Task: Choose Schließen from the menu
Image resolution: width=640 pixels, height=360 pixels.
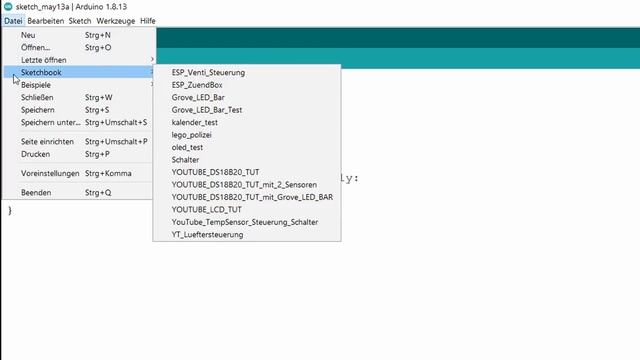Action: (x=79, y=97)
